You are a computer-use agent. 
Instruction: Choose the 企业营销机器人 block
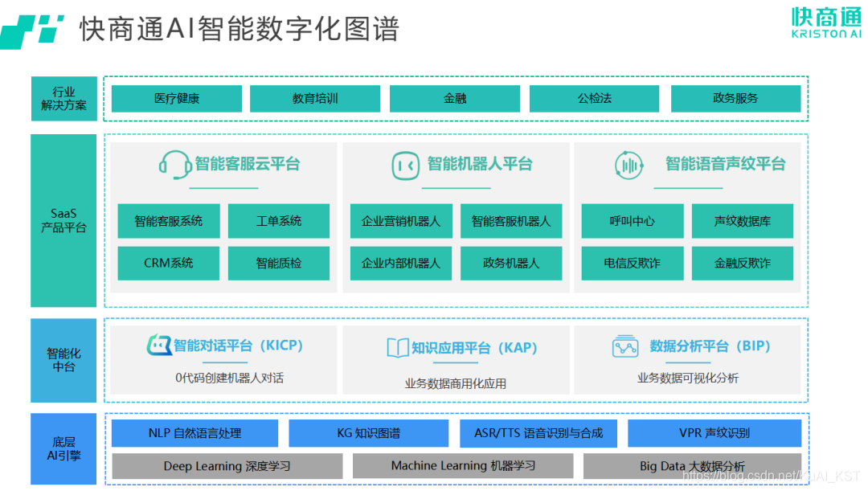tap(401, 221)
